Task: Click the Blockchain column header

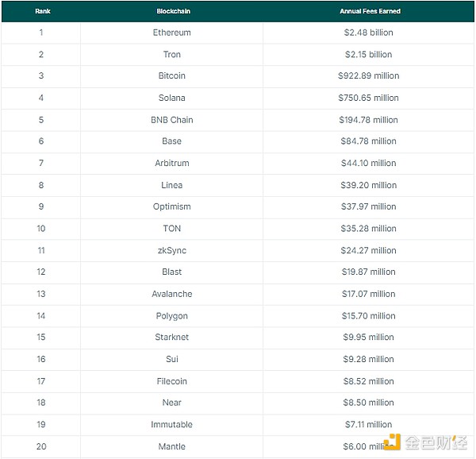Action: 173,11
